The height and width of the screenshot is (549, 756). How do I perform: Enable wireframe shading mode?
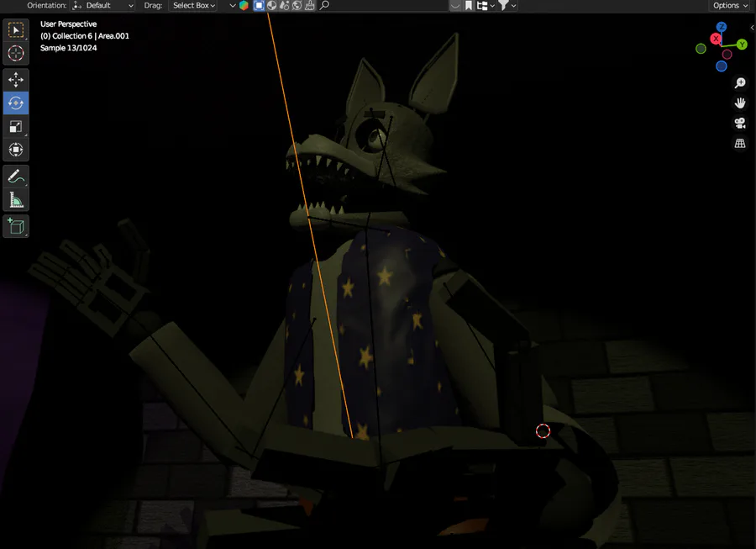(259, 5)
